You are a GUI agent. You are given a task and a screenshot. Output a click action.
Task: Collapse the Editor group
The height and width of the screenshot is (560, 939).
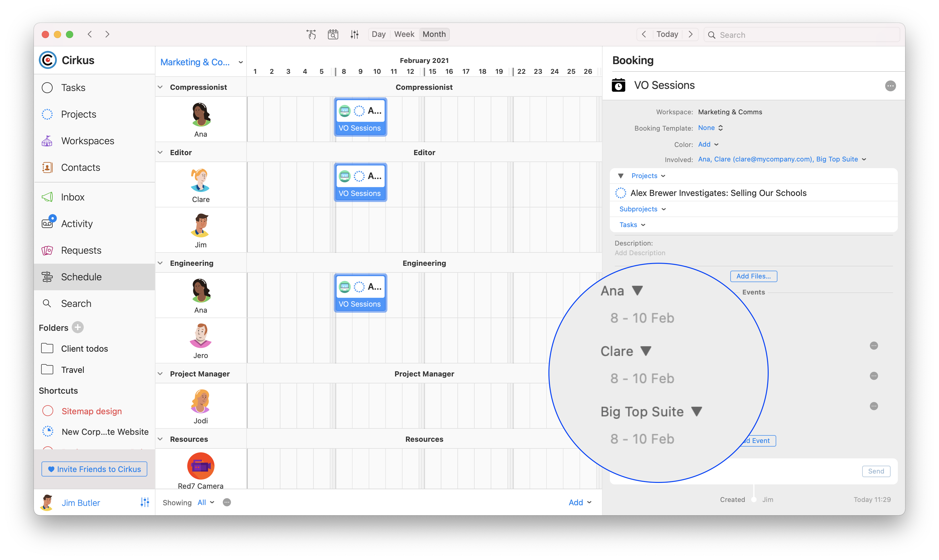point(160,152)
